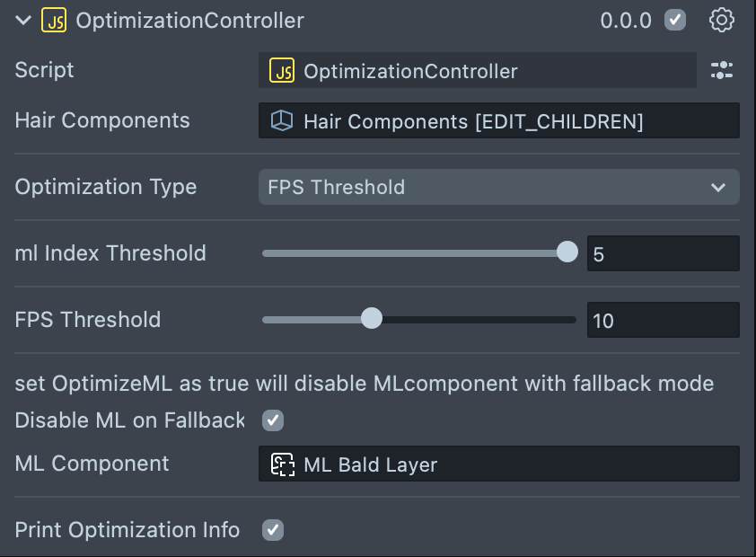Image resolution: width=756 pixels, height=557 pixels.
Task: Collapse the OptimizationController component section
Action: pos(23,20)
